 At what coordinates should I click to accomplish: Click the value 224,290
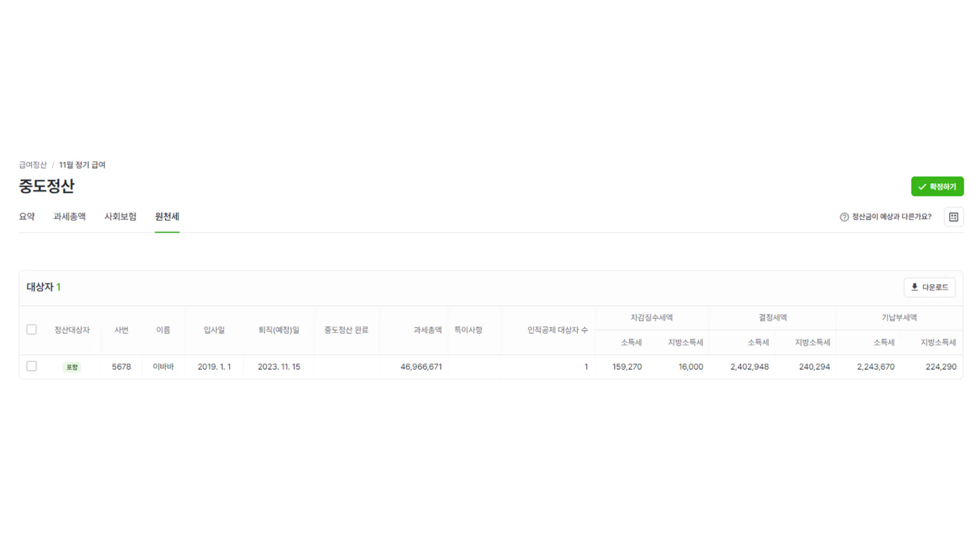(941, 366)
